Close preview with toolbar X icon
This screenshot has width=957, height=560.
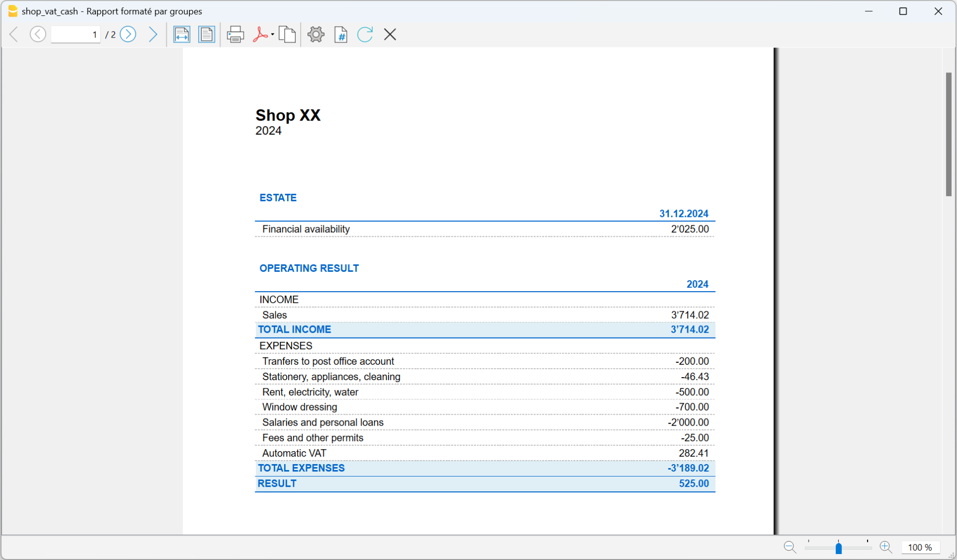390,35
